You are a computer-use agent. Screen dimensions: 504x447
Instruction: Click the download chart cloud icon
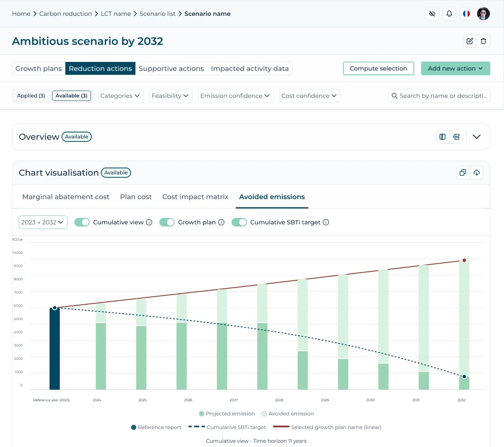[476, 173]
